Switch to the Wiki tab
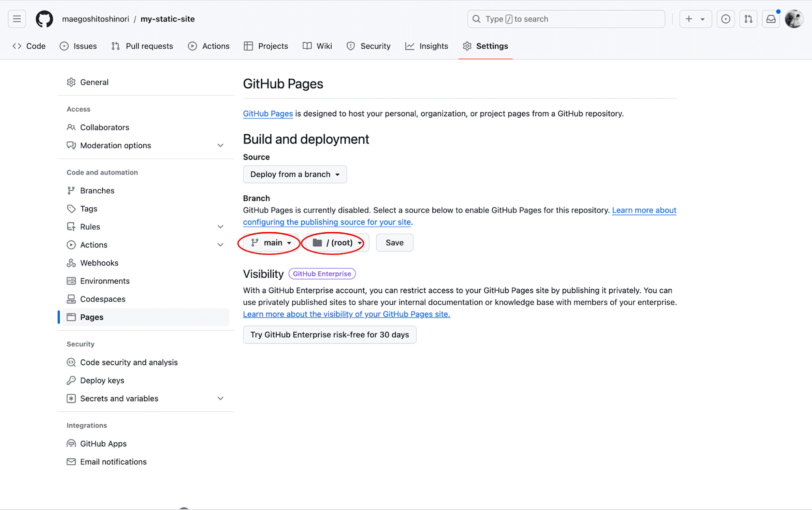Screen dimensions: 812x510 (x=317, y=46)
